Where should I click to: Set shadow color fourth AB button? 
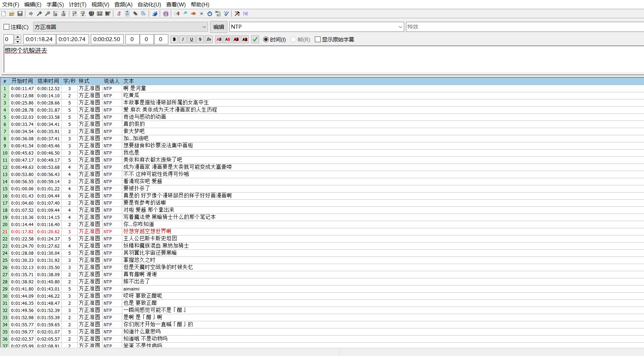point(245,39)
